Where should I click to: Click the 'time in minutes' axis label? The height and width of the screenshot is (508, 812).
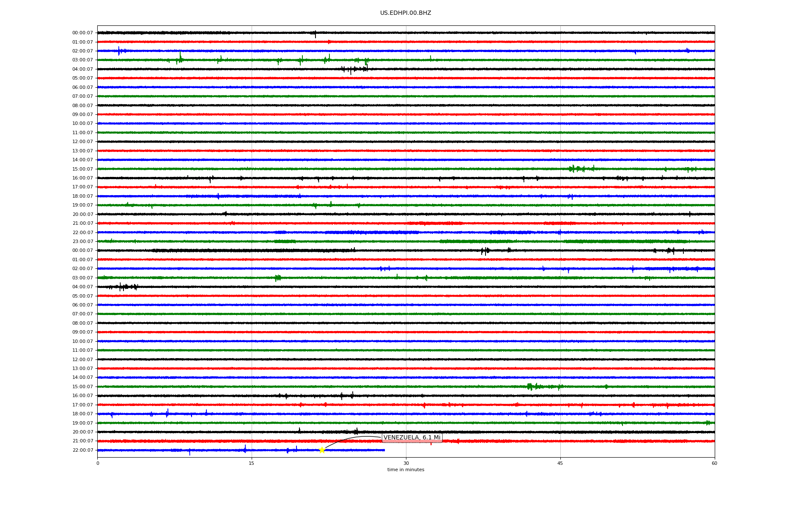coord(406,470)
